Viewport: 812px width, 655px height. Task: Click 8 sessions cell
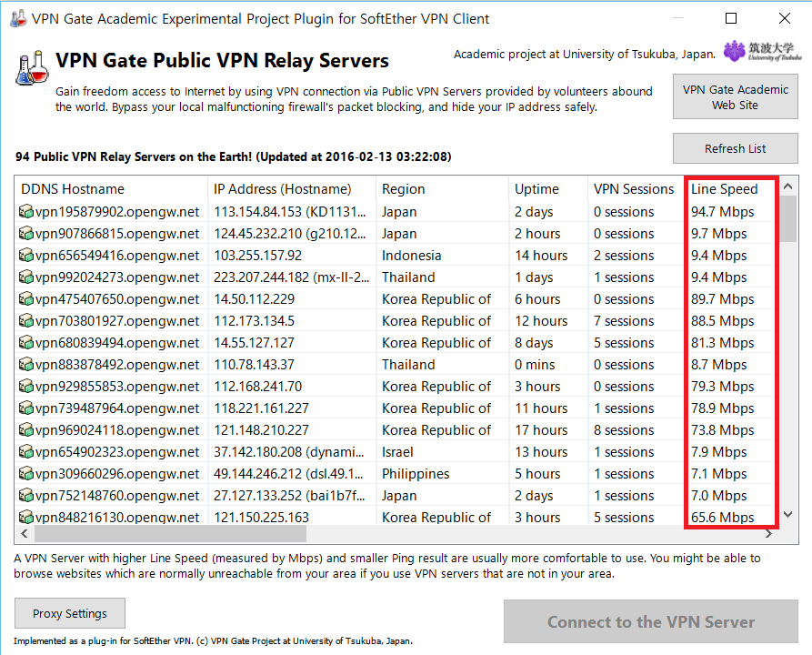[x=624, y=429]
